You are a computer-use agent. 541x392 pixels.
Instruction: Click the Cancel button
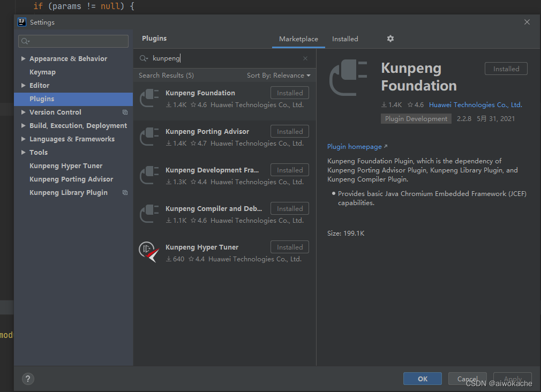point(468,379)
